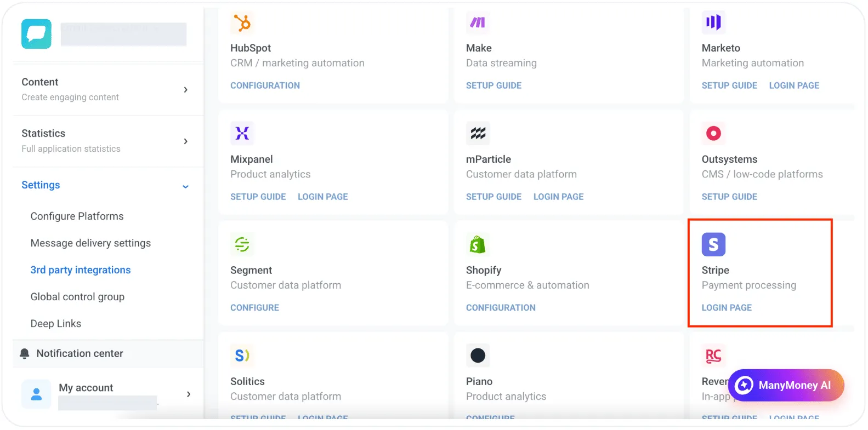Image resolution: width=868 pixels, height=430 pixels.
Task: Click the Marketo logo icon
Action: tap(713, 22)
